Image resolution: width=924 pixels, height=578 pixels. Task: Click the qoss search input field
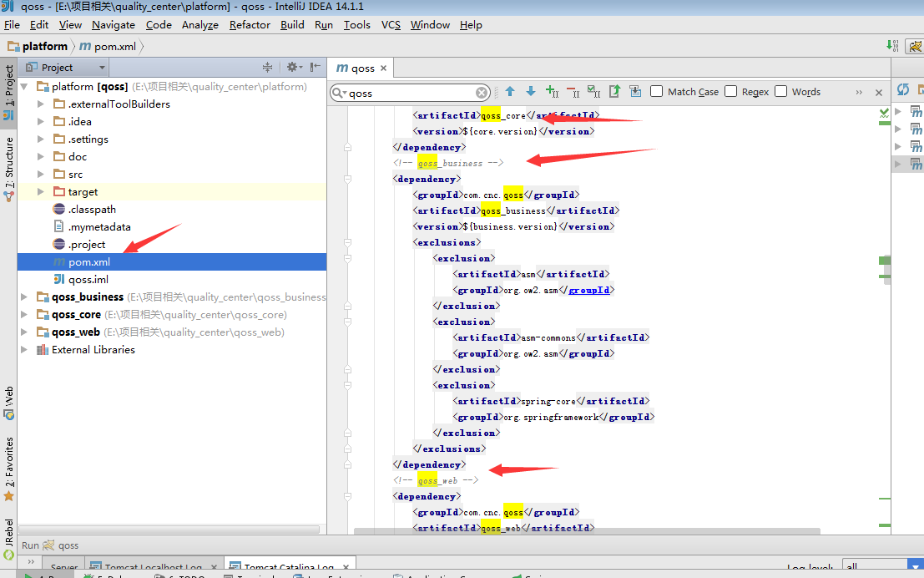click(412, 94)
